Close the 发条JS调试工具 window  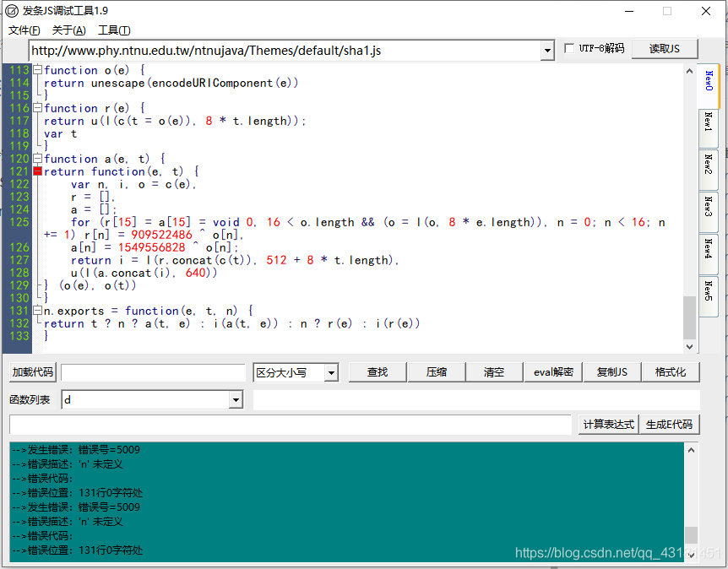(706, 11)
